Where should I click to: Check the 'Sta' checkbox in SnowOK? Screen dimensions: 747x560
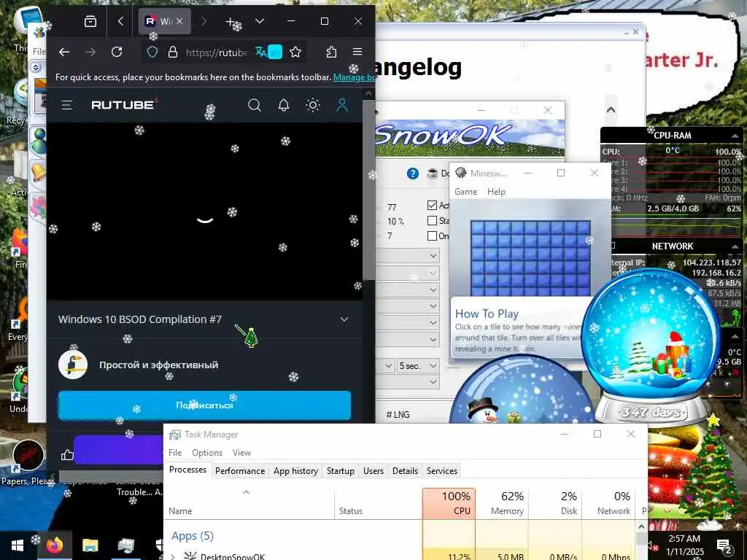pyautogui.click(x=432, y=220)
